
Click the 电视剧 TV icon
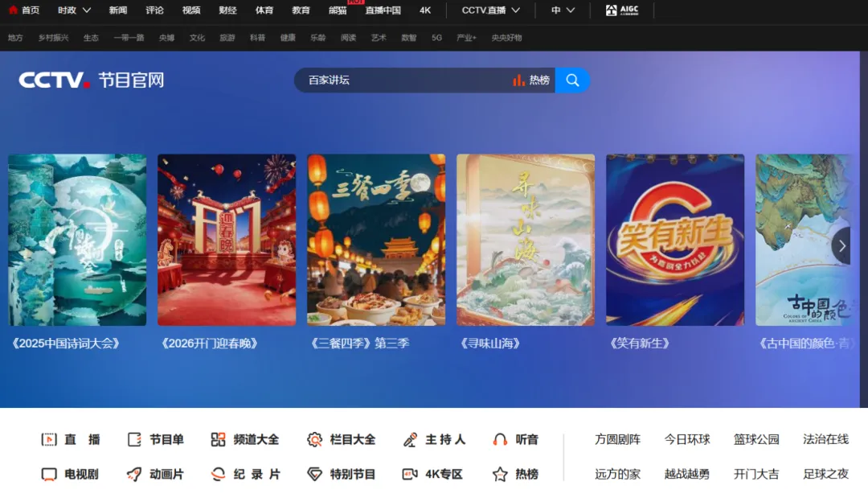point(49,475)
